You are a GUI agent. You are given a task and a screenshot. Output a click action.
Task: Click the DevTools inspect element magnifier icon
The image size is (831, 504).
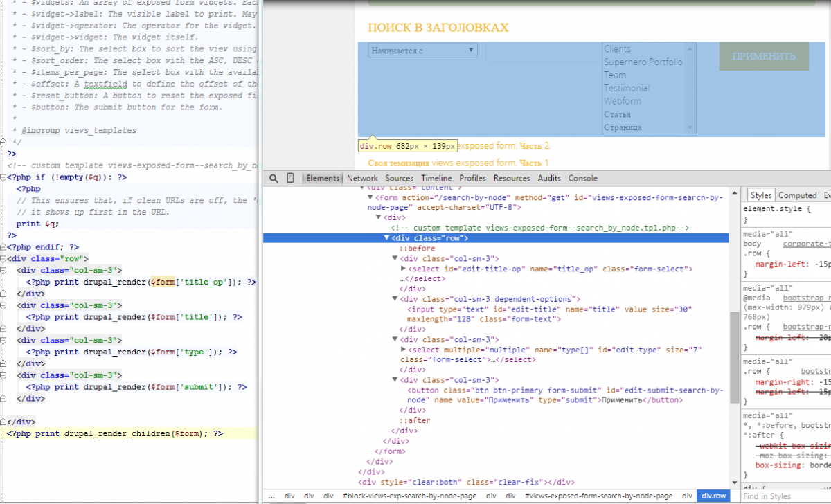pos(274,179)
